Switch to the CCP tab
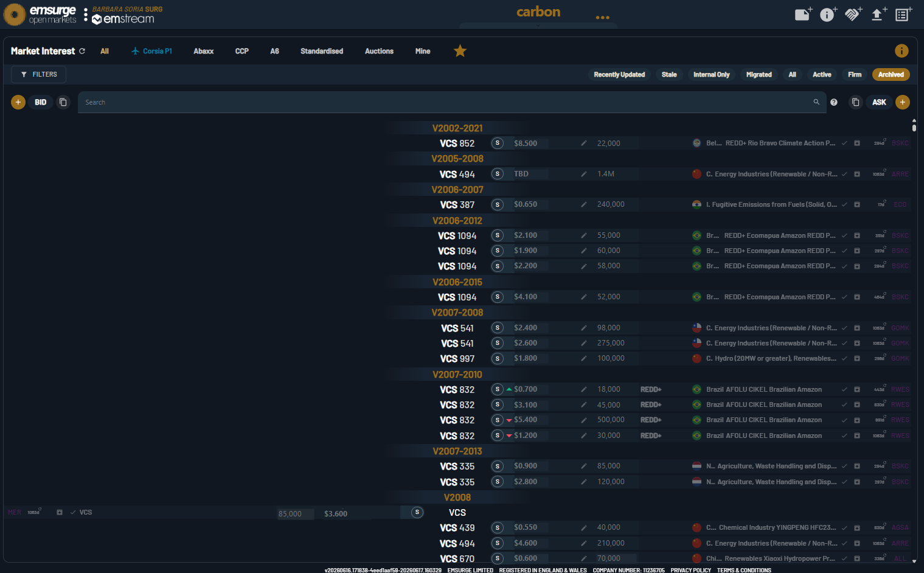The image size is (924, 573). tap(242, 51)
